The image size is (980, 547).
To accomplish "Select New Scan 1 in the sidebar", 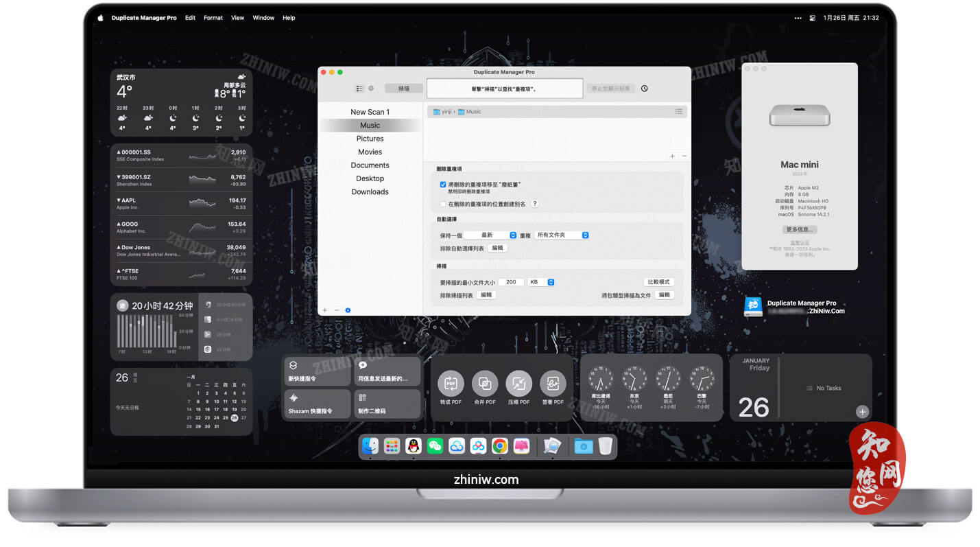I will point(370,112).
